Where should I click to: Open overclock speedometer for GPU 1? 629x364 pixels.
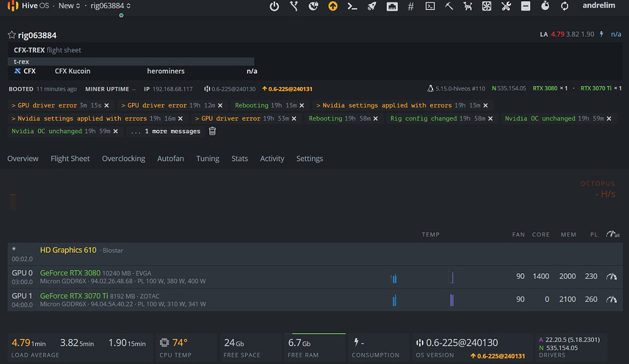(x=611, y=299)
